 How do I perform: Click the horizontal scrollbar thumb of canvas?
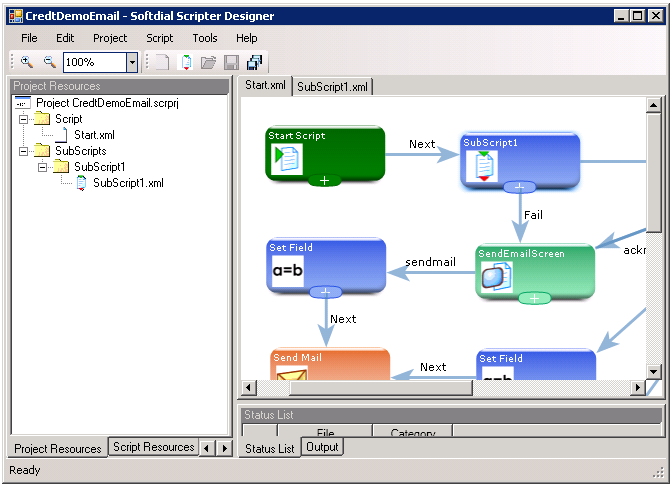pyautogui.click(x=381, y=388)
